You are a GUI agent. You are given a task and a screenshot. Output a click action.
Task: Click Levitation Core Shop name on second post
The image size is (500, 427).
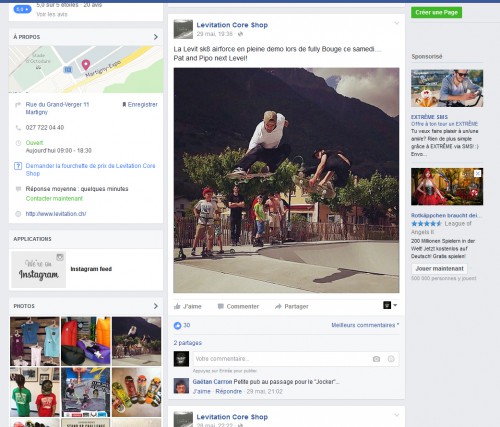(232, 417)
